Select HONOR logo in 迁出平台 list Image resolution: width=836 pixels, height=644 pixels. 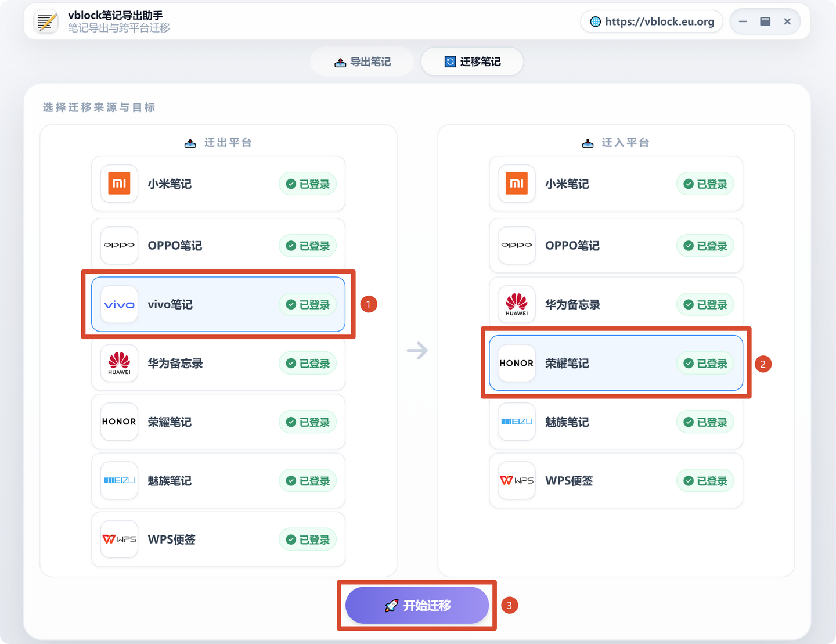(119, 422)
